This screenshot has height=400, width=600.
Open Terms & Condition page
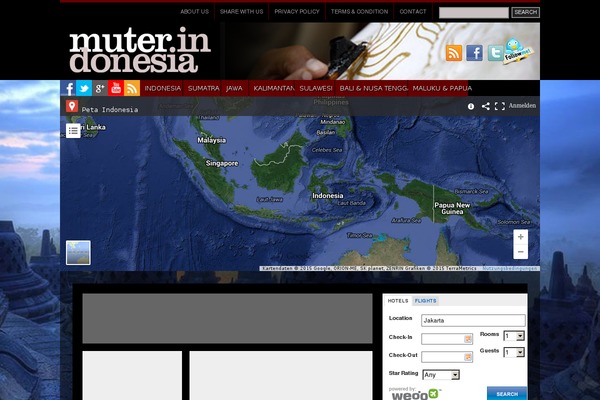[x=359, y=11]
